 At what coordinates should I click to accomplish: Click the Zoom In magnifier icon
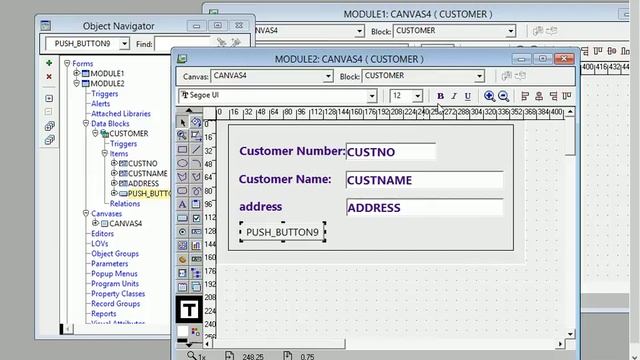[489, 96]
